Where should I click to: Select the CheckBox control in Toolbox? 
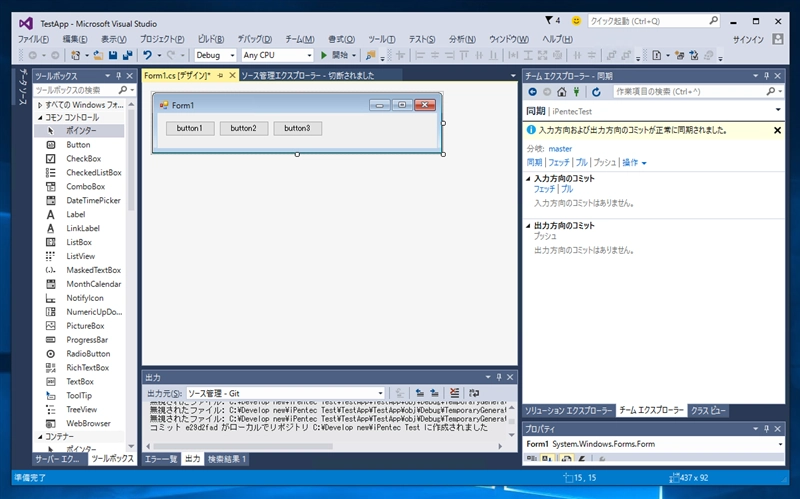click(x=83, y=159)
